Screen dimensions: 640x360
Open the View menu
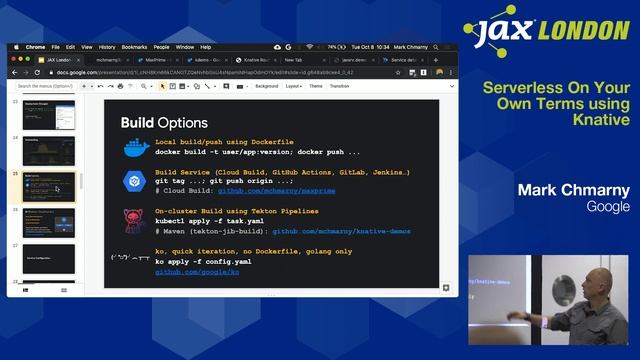click(x=87, y=47)
